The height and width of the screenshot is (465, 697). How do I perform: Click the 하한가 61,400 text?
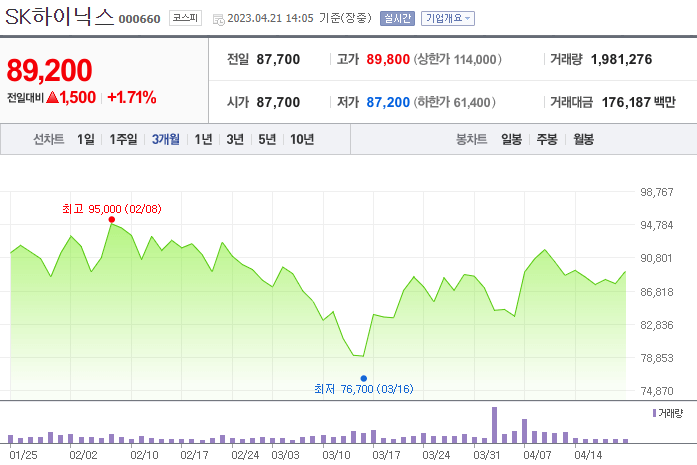454,102
